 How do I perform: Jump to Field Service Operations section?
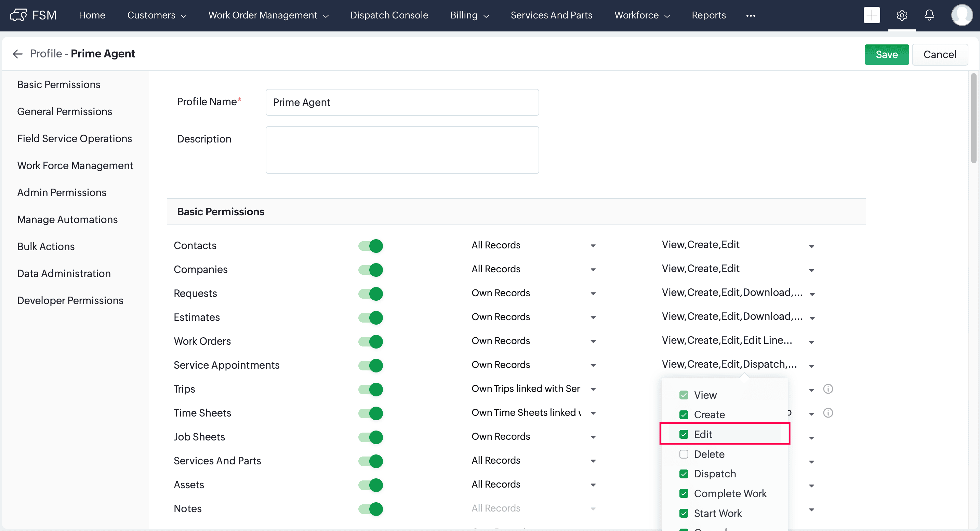click(x=75, y=139)
